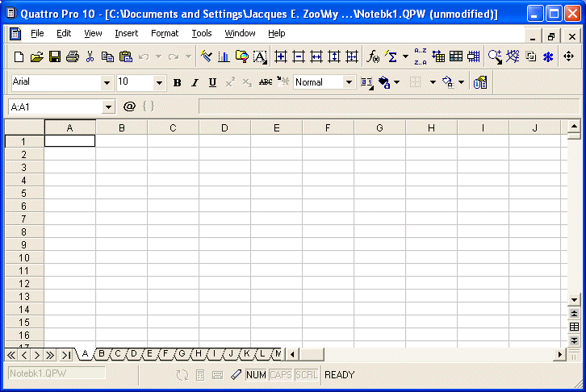Click the A..Z sort ascending icon
586x392 pixels.
421,51
